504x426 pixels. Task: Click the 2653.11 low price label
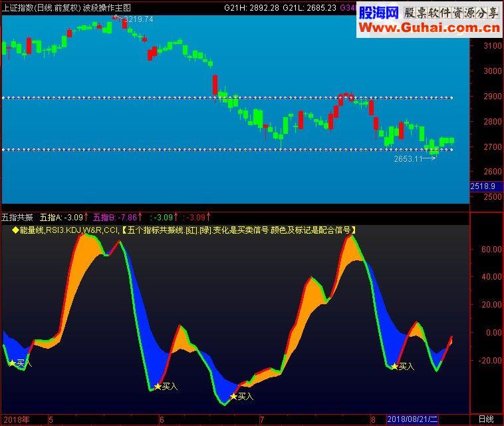[408, 158]
